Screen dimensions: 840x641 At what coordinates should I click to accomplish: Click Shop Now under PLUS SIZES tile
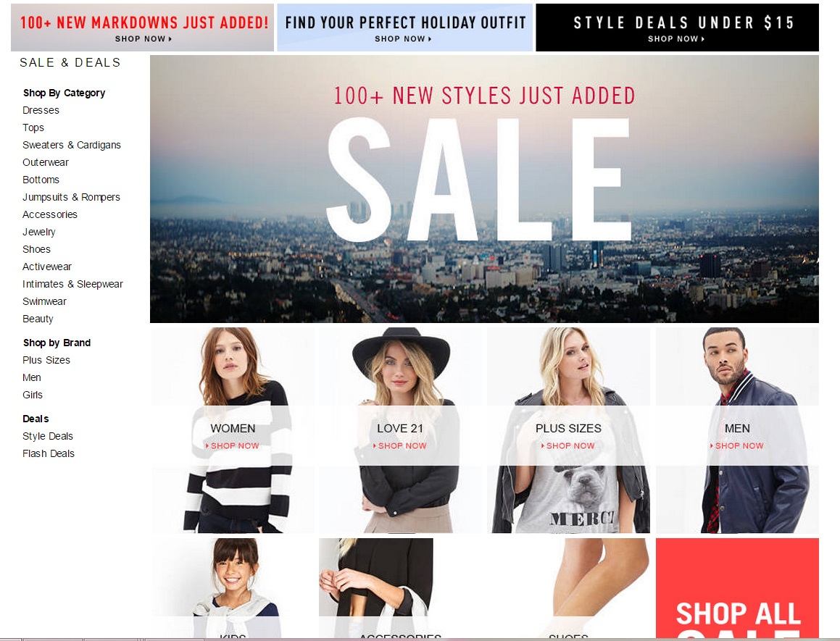(x=568, y=445)
